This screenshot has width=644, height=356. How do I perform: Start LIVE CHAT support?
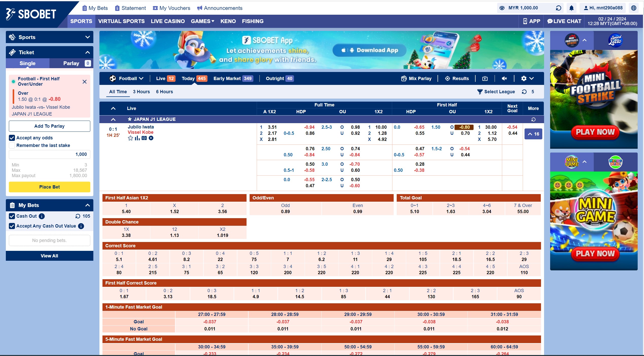pos(564,21)
